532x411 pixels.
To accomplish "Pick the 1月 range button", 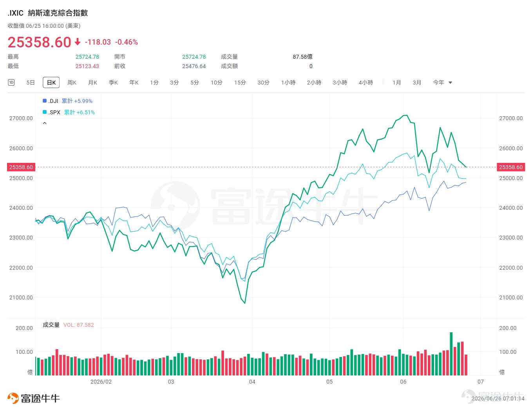I will pos(397,83).
